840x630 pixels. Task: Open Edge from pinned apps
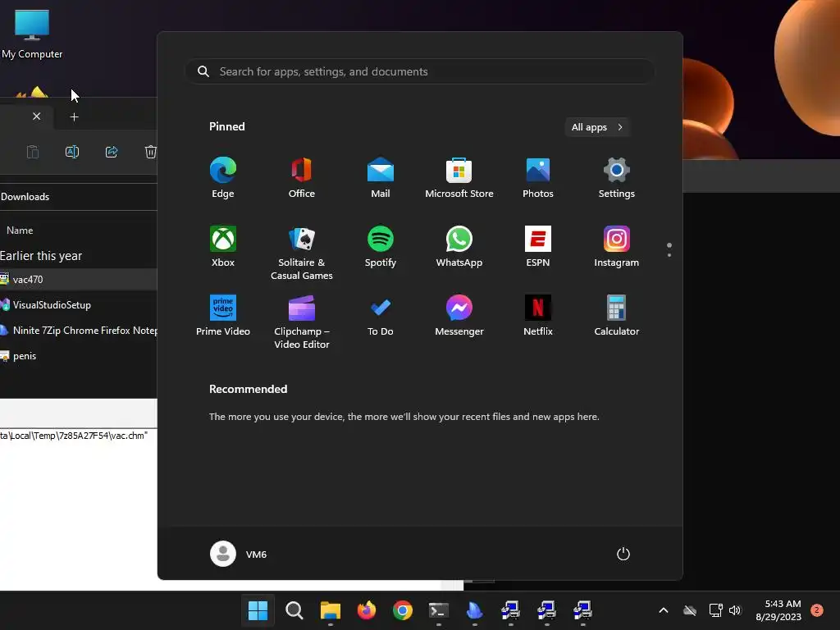[223, 178]
